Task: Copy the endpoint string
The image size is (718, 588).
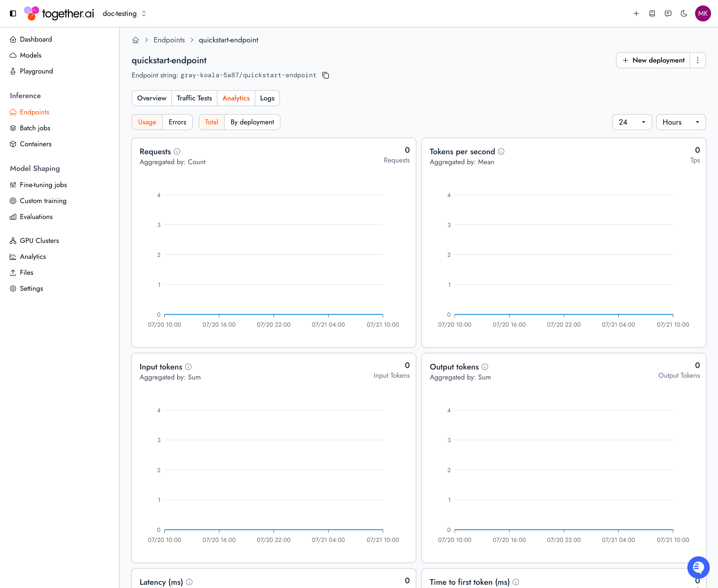Action: click(326, 75)
